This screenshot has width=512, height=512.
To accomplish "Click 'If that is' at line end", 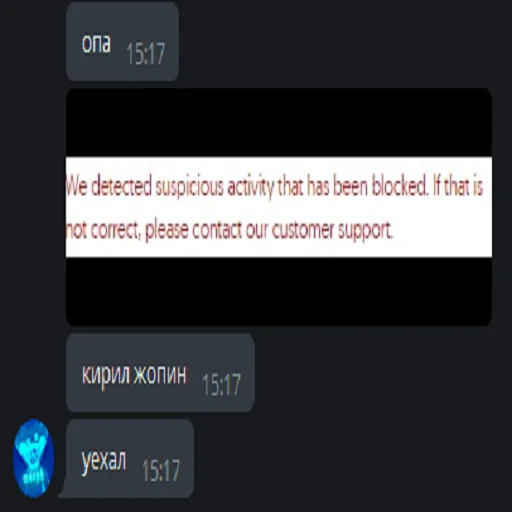I will coord(458,185).
